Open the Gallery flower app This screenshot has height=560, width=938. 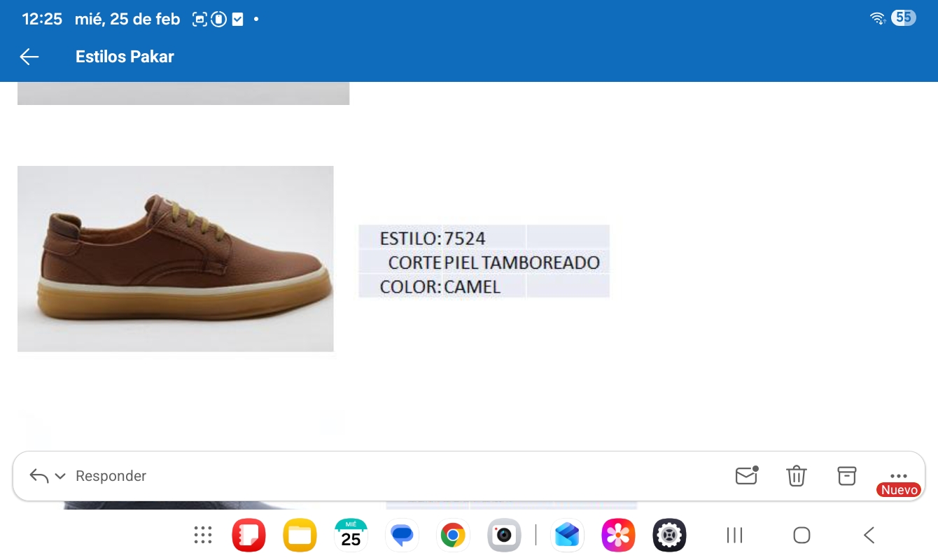pos(618,535)
